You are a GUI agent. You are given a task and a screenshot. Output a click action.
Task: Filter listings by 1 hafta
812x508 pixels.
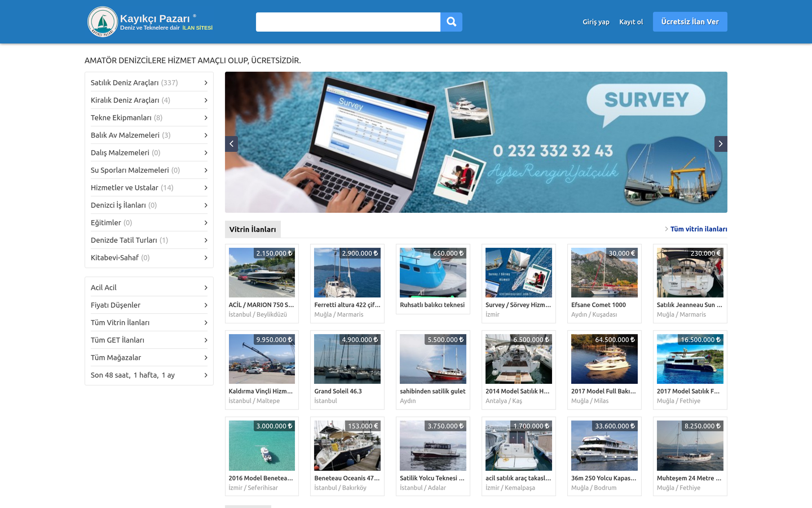click(146, 375)
